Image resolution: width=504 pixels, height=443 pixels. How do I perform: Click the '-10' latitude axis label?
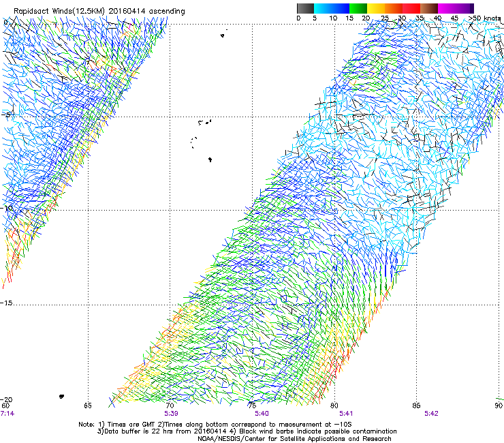tap(6, 208)
